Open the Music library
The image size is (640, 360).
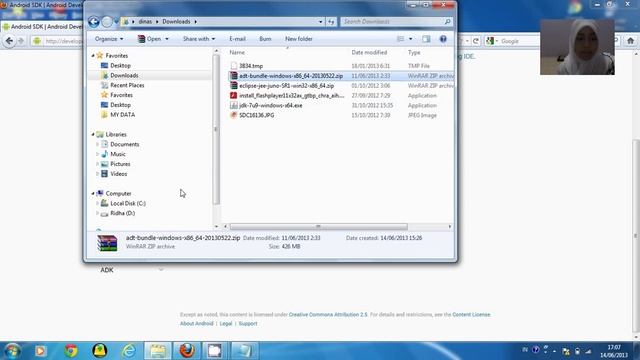[118, 154]
